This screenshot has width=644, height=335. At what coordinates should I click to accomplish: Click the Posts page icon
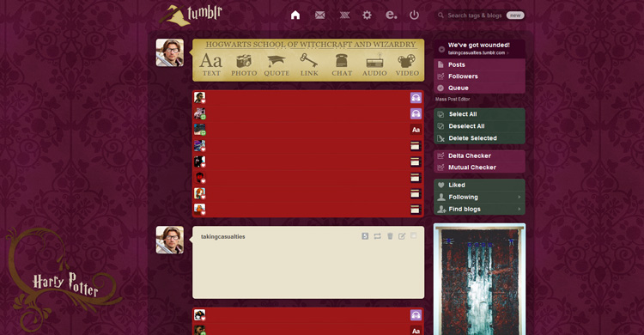(x=440, y=64)
